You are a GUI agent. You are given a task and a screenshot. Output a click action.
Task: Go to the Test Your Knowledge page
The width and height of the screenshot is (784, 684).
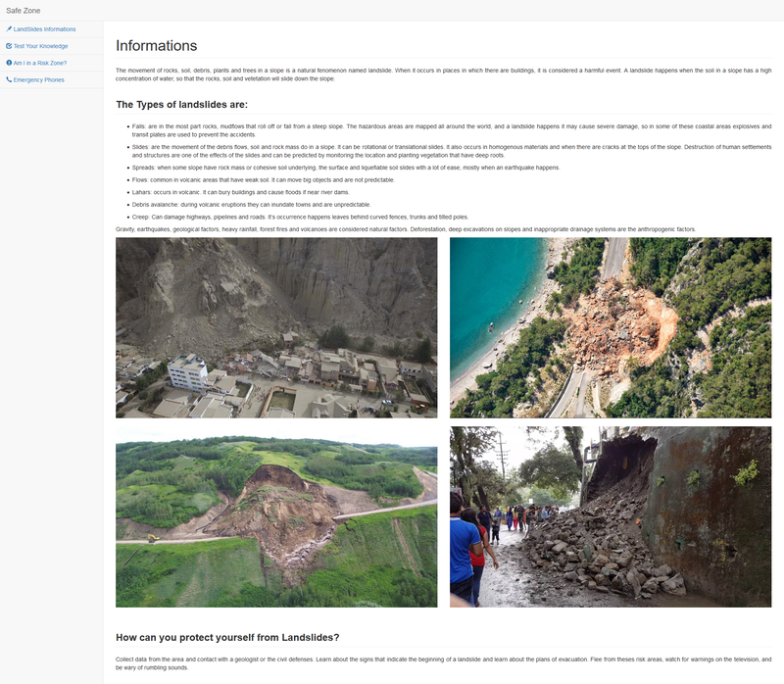click(40, 46)
